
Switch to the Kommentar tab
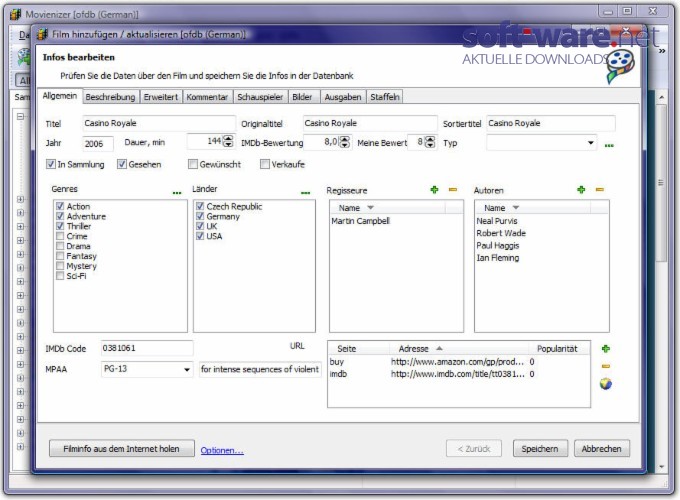207,97
